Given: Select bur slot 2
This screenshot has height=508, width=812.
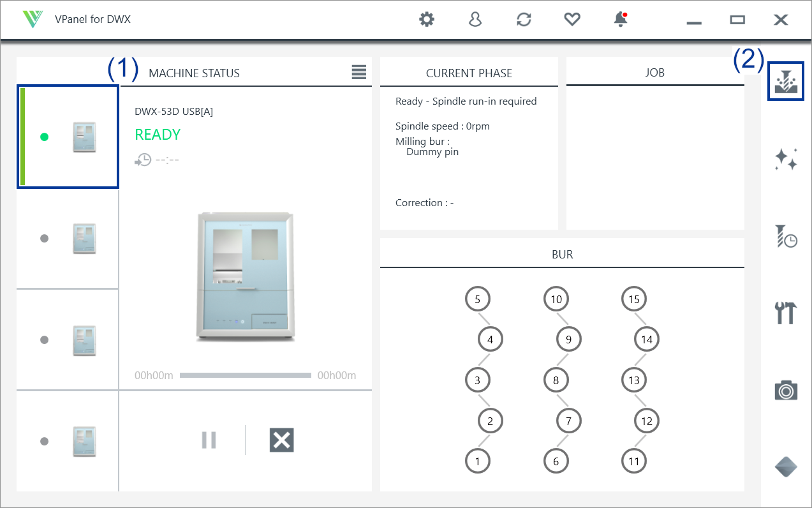Looking at the screenshot, I should (x=491, y=421).
